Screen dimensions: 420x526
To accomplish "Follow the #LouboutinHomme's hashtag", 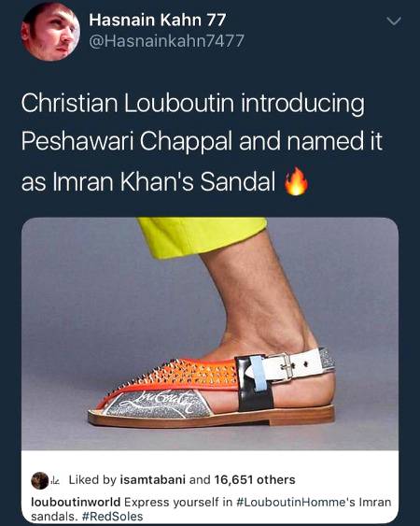I will (296, 503).
